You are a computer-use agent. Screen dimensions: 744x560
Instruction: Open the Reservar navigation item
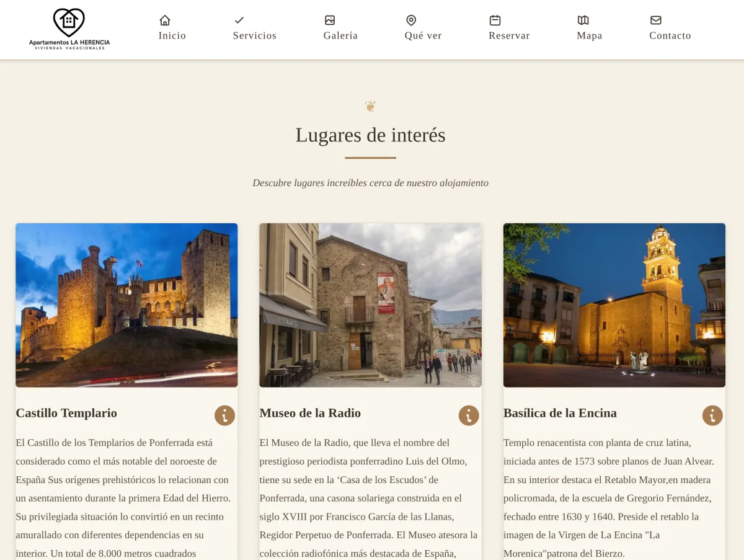click(x=509, y=35)
